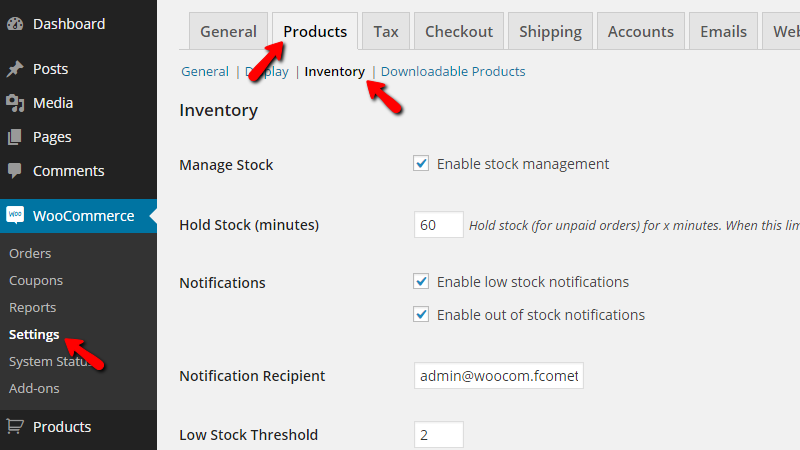This screenshot has width=800, height=450.
Task: Disable the Enable stock management checkbox
Action: (x=421, y=164)
